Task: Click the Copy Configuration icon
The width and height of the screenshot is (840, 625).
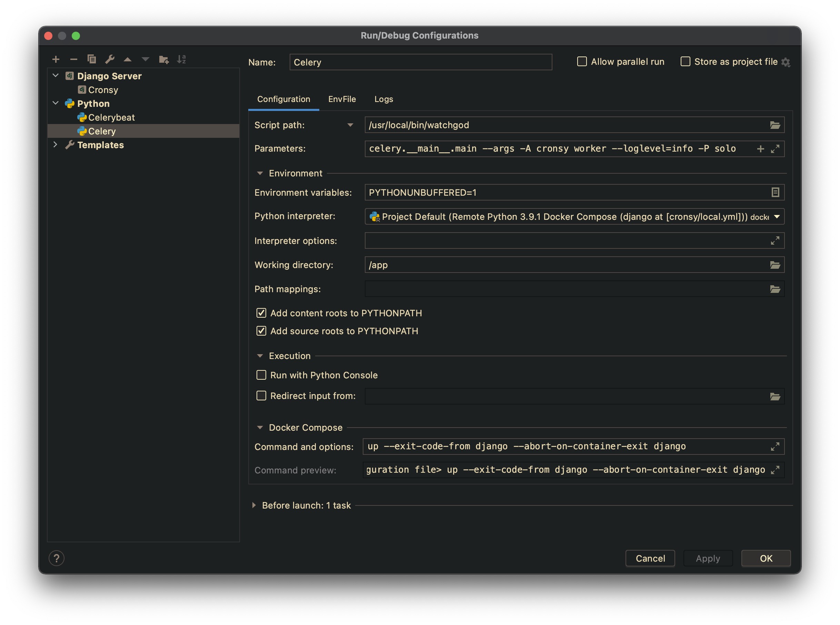Action: coord(92,59)
